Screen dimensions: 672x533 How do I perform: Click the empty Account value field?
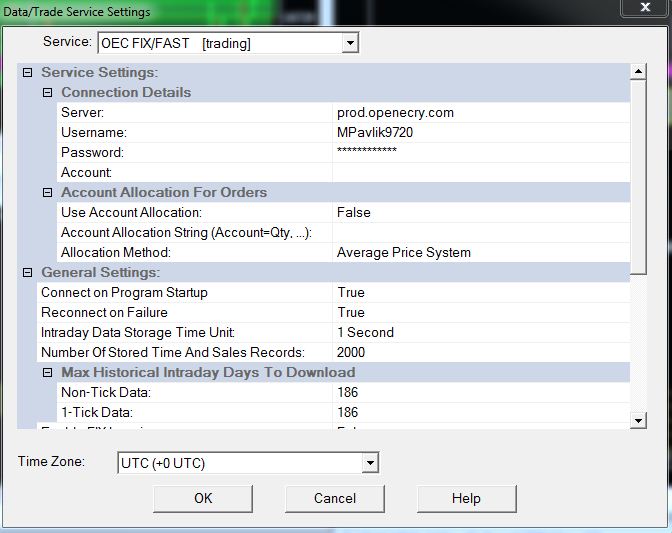[481, 172]
